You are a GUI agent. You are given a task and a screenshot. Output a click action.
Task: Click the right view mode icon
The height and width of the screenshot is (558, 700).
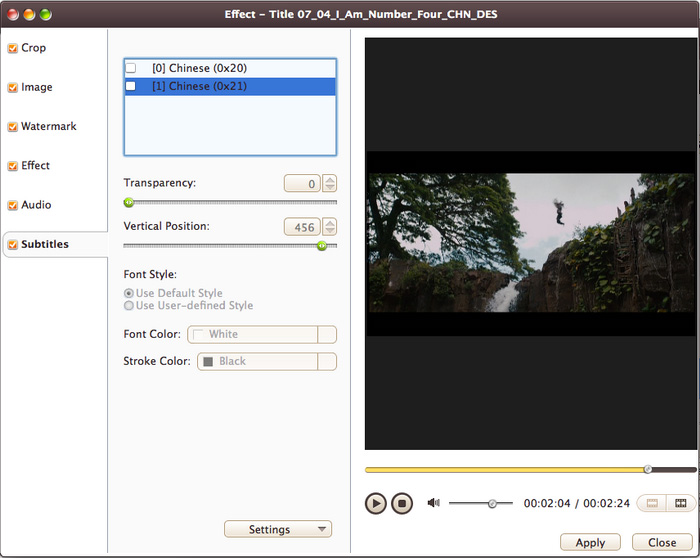[x=681, y=503]
